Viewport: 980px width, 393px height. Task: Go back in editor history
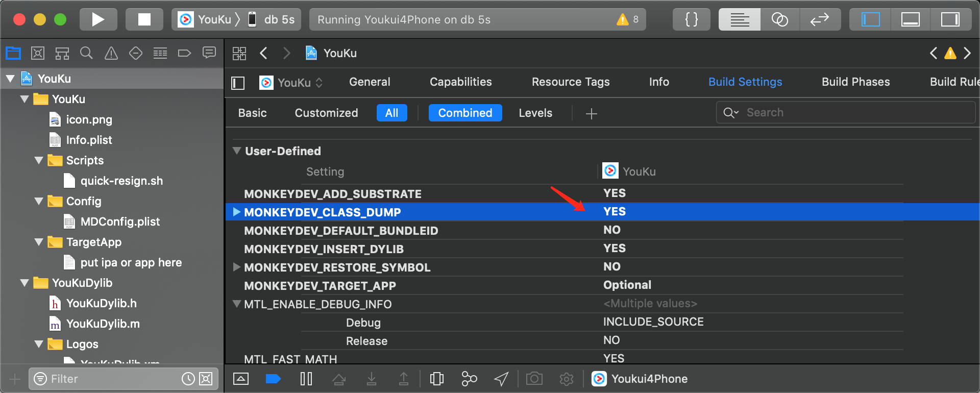point(264,53)
